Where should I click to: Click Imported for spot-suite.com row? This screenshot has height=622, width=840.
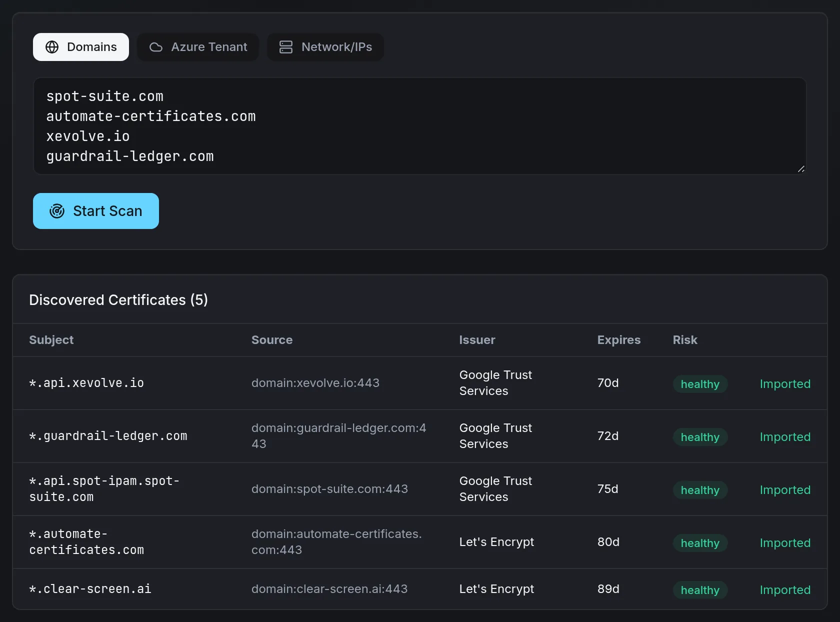(x=785, y=490)
